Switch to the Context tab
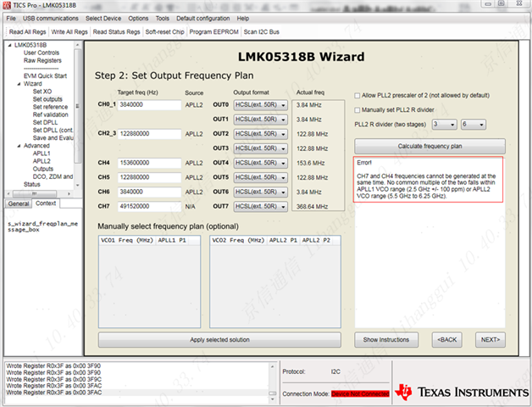The width and height of the screenshot is (532, 407). pos(46,203)
